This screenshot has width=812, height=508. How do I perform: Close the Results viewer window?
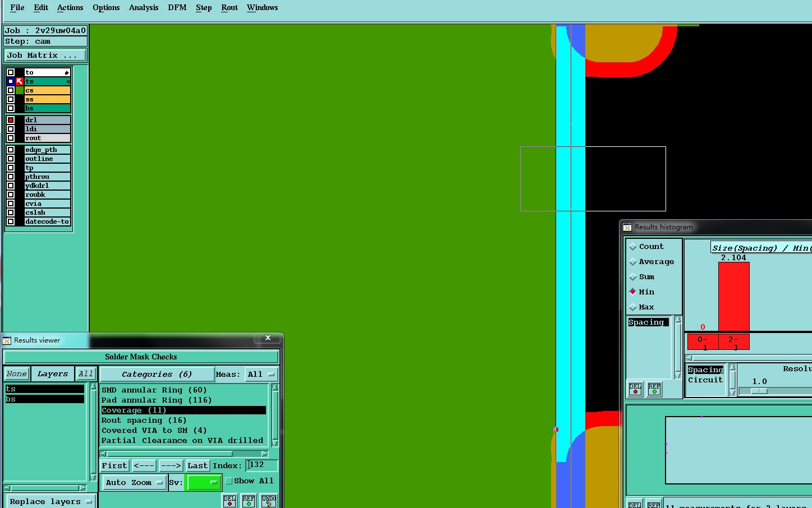pos(268,338)
